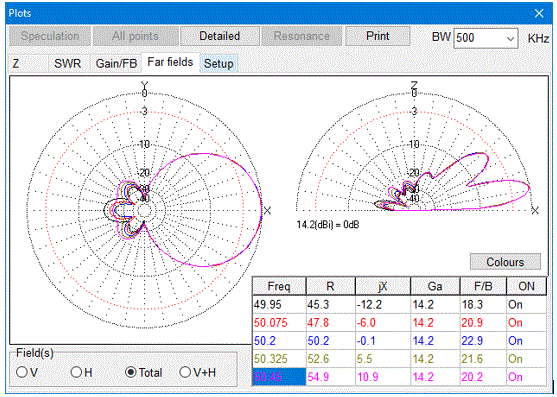Click the 18.3 F/B value

472,305
